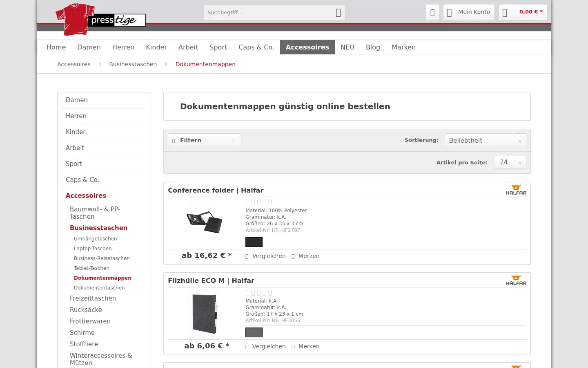The image size is (588, 368).
Task: Select the Accessoires top menu tab
Action: click(307, 47)
